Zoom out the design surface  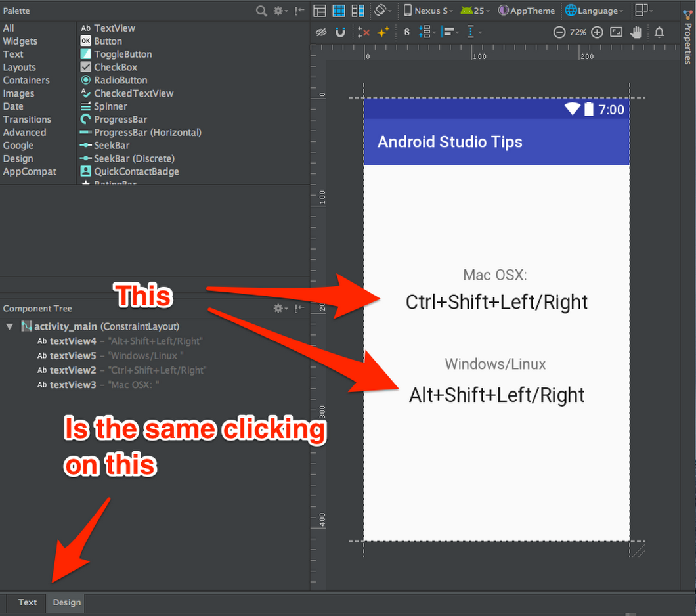coord(559,32)
